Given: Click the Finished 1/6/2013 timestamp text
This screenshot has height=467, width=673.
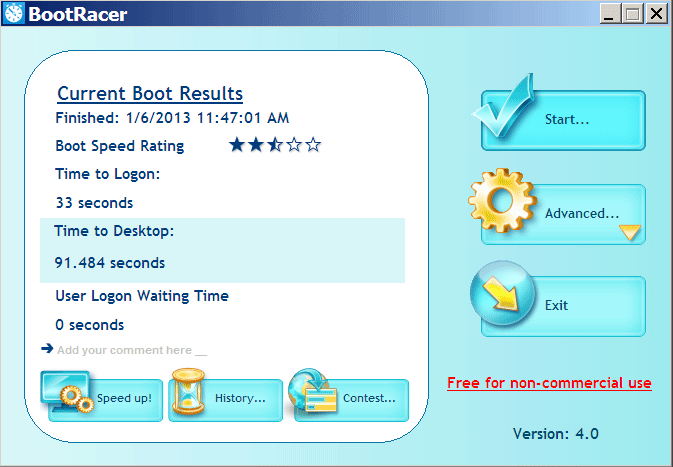Looking at the screenshot, I should 172,118.
